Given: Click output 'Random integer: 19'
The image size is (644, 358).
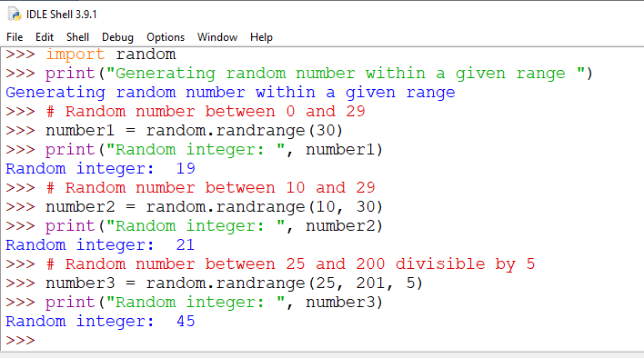Looking at the screenshot, I should 100,168.
